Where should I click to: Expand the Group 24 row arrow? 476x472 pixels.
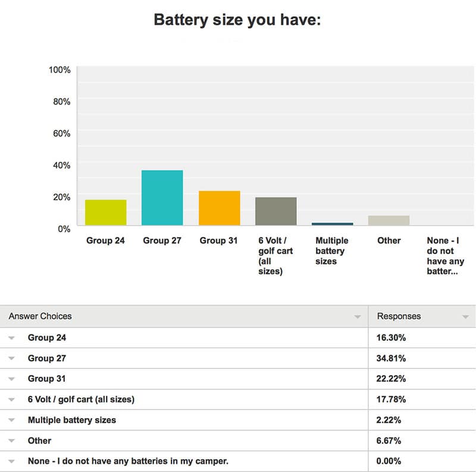coord(11,337)
